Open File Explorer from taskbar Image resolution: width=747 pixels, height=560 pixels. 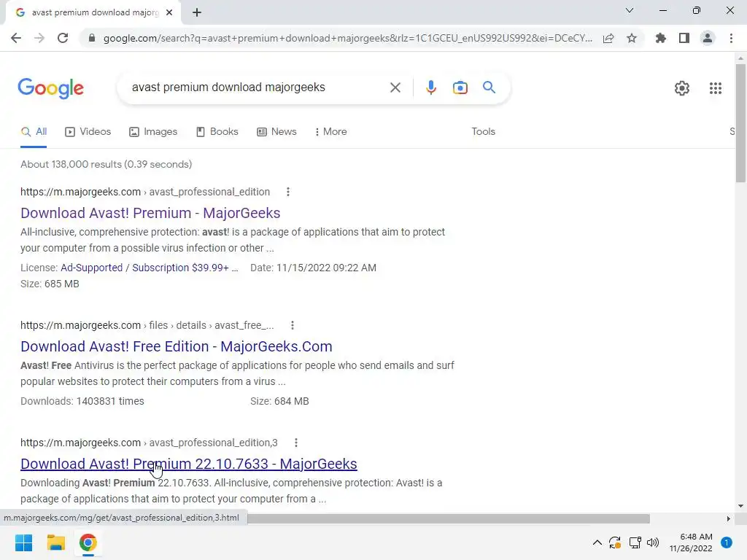click(x=55, y=542)
